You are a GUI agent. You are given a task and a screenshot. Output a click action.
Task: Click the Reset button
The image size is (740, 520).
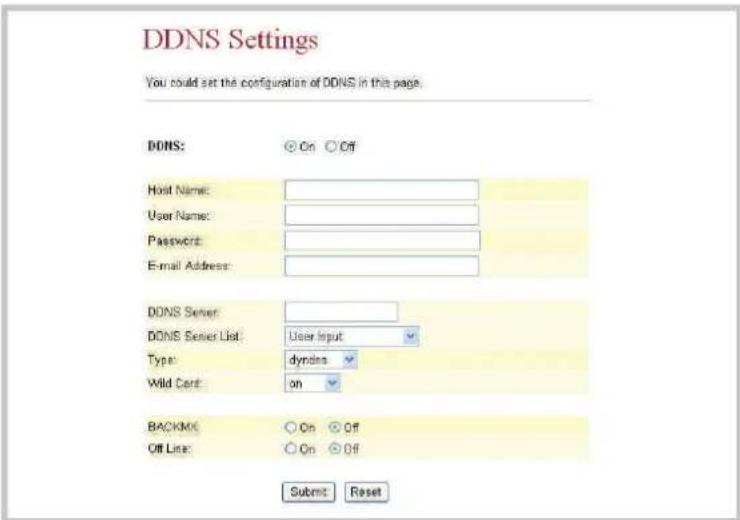(366, 492)
